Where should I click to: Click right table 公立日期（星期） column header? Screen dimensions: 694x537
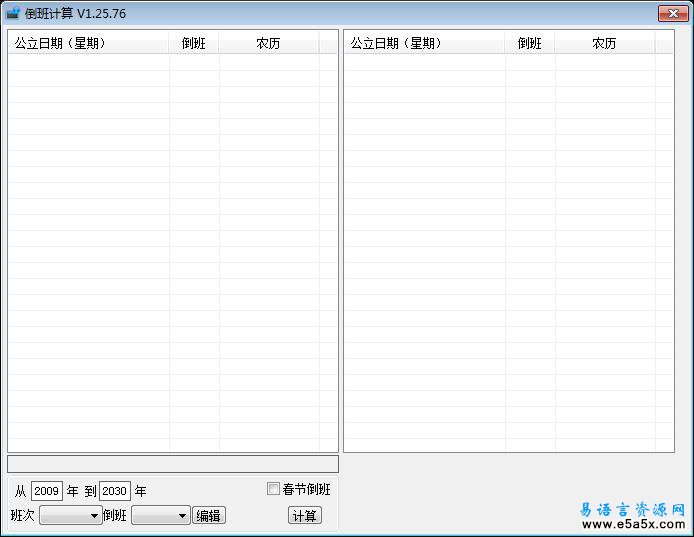click(x=425, y=43)
